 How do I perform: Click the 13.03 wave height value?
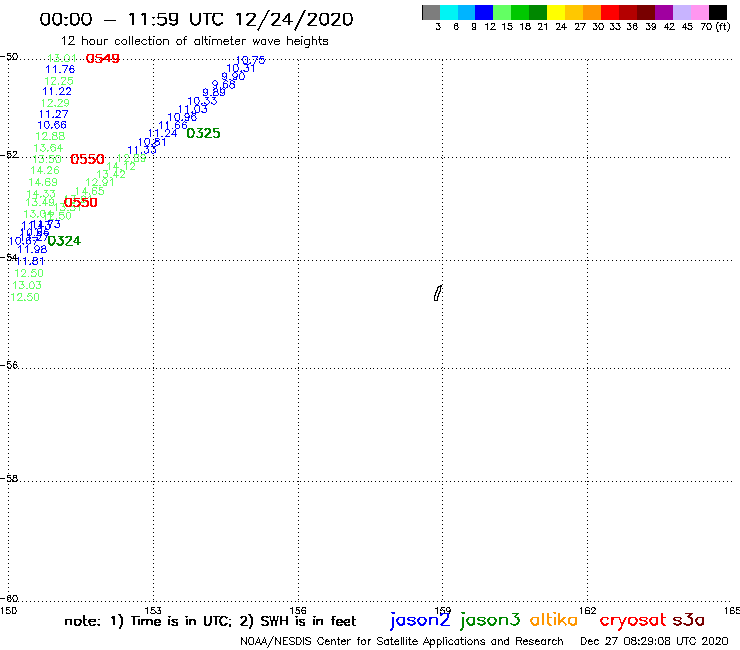(x=27, y=285)
